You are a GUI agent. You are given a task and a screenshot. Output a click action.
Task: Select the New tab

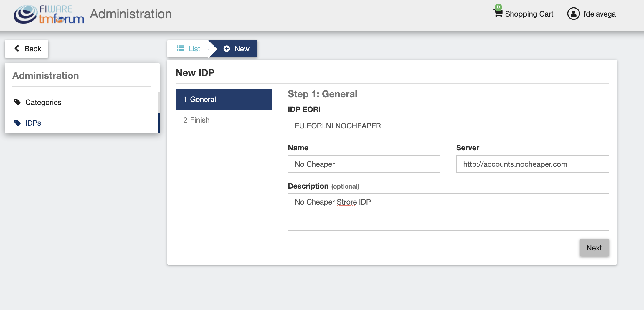click(x=233, y=49)
